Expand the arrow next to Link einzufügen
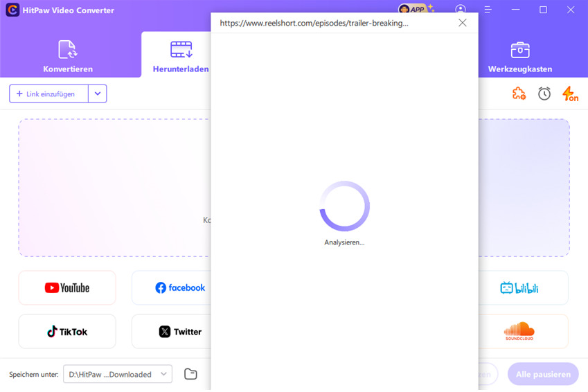 point(98,93)
